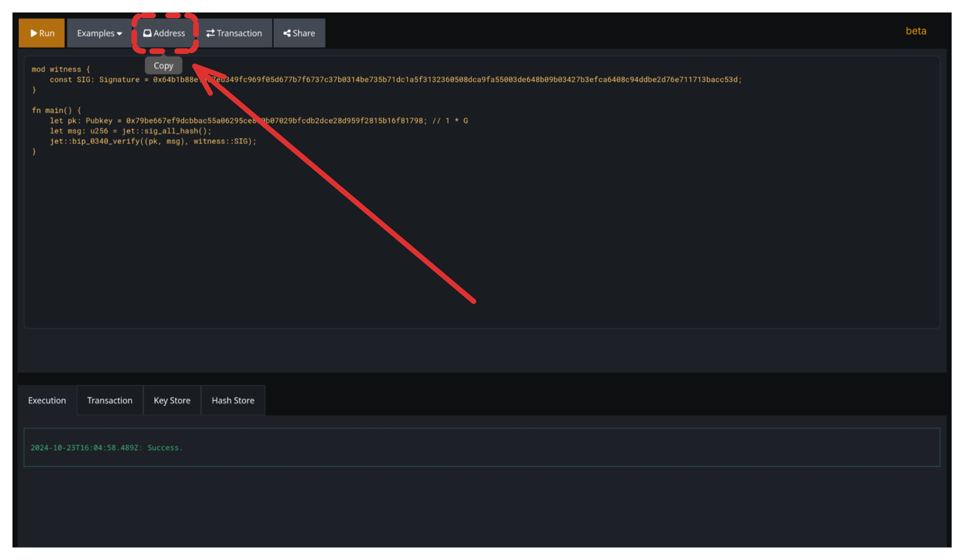Switch to the Transaction tab
The image size is (964, 560).
(x=109, y=400)
